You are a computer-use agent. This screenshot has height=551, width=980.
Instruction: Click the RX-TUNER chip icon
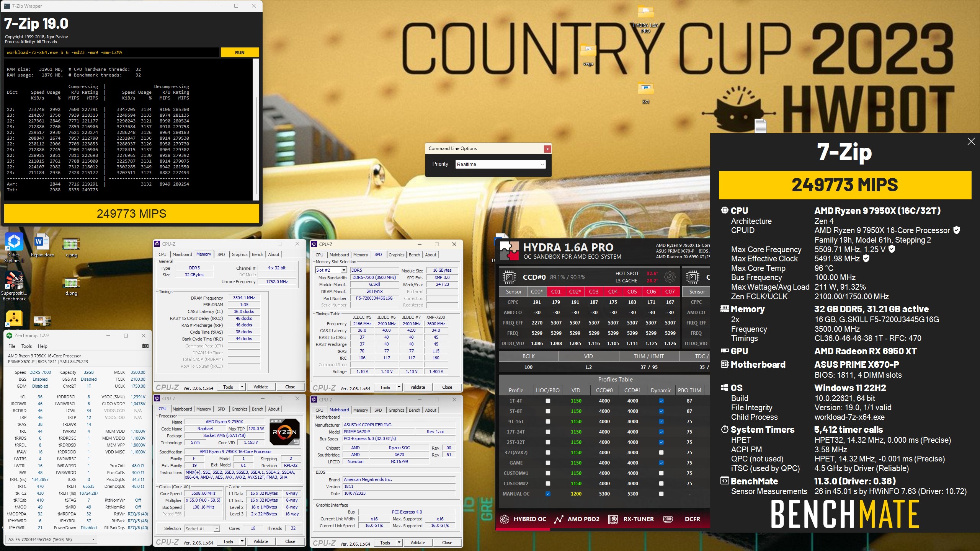coord(613,519)
